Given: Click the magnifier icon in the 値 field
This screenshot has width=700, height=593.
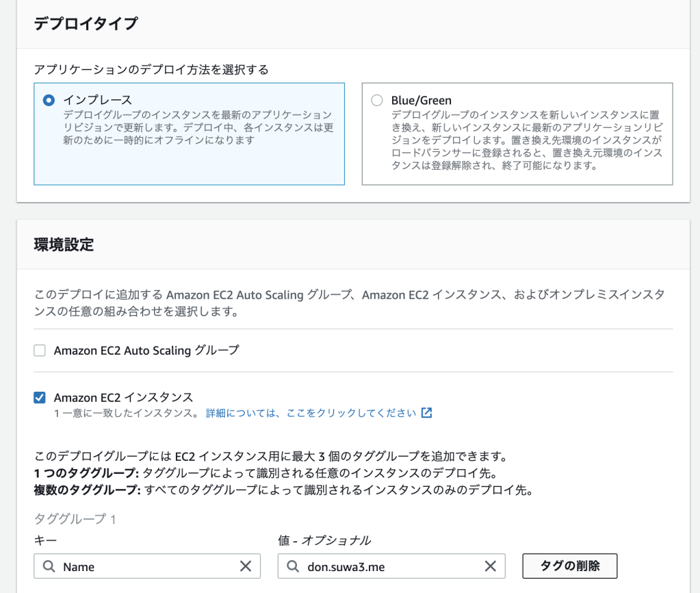Looking at the screenshot, I should (293, 566).
